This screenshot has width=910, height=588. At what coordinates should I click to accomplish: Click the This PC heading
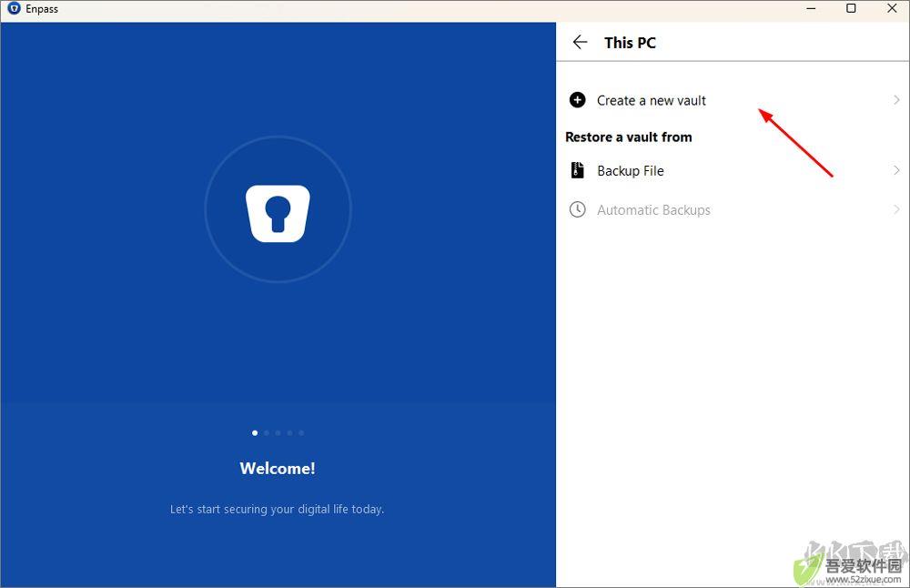coord(630,43)
